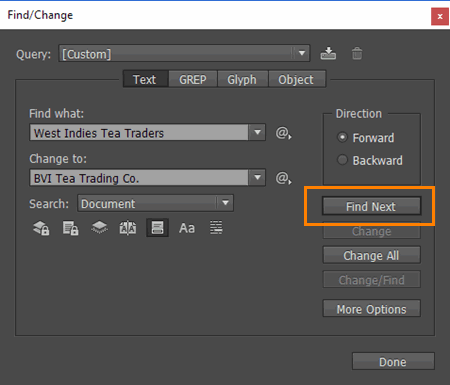The width and height of the screenshot is (450, 385).
Task: Click the More Options button
Action: coord(371,309)
